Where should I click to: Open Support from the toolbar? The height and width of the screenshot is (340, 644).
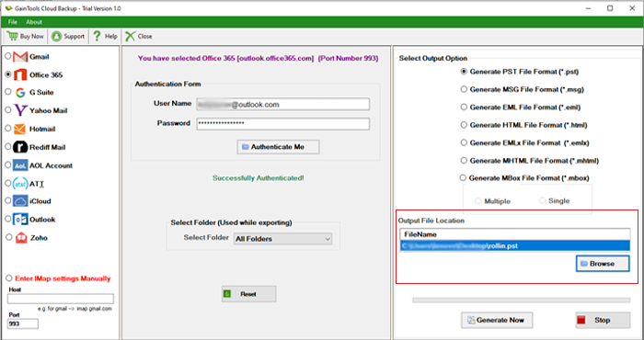tap(68, 36)
